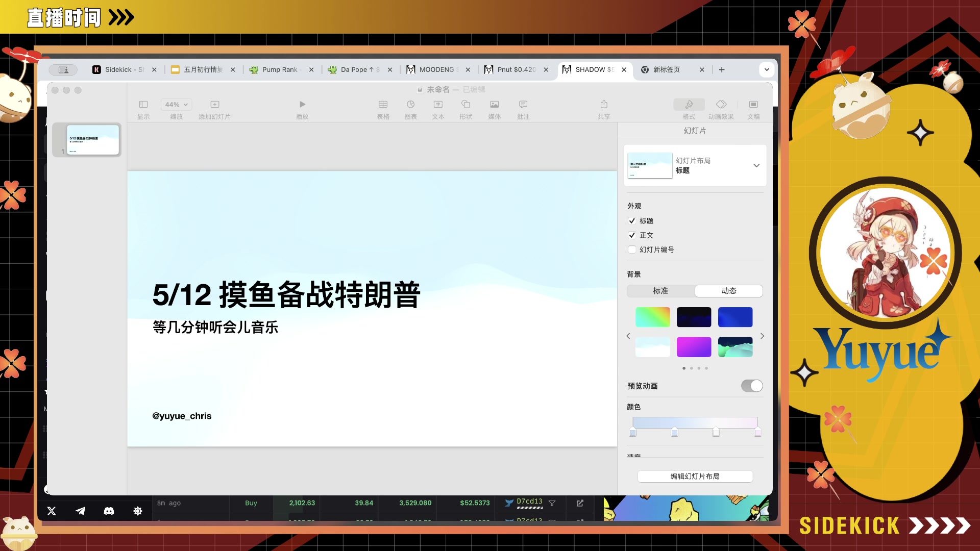Open the 显示 view options icon
The image size is (980, 551).
click(143, 104)
